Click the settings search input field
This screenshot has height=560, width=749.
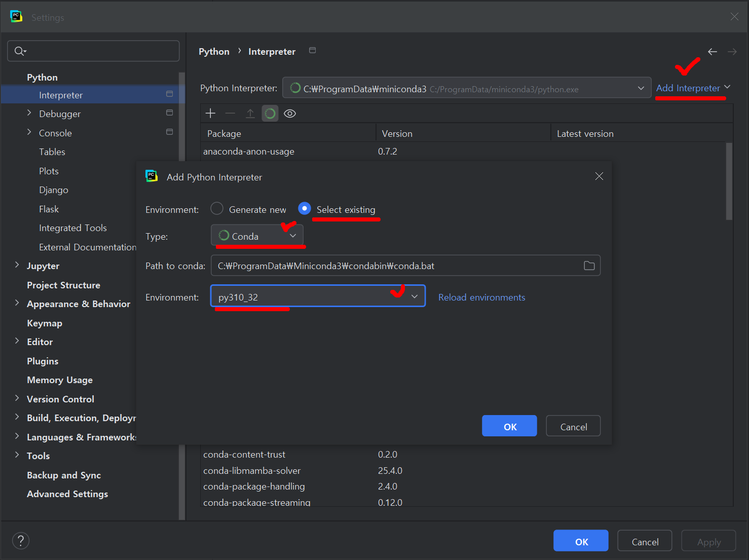point(93,51)
